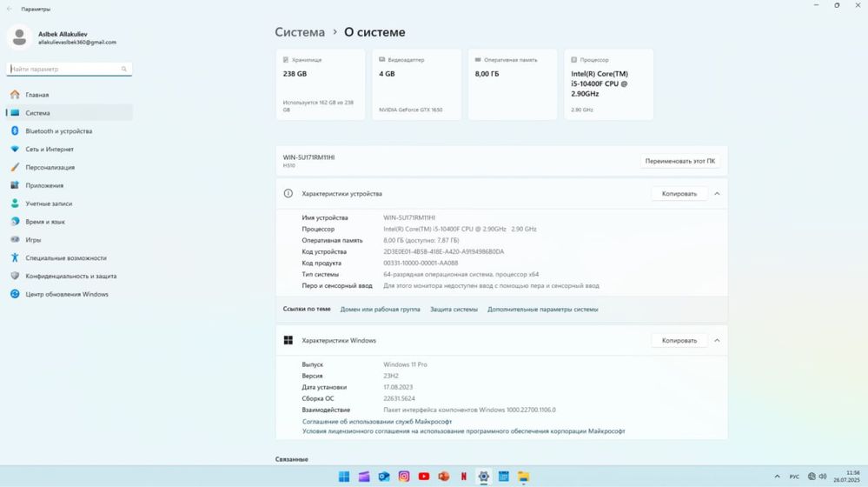This screenshot has height=487, width=868.
Task: Open Условия лицензионного соглашения link
Action: point(463,431)
